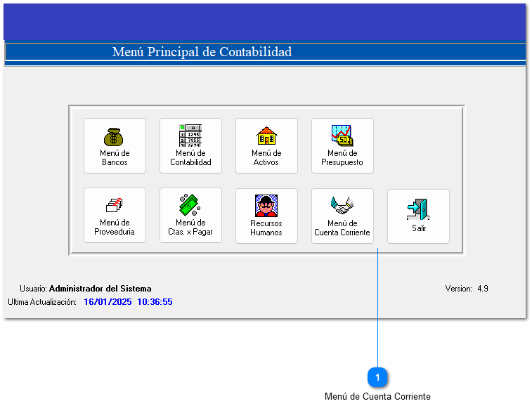The height and width of the screenshot is (413, 532).
Task: Choose the 'Menú de Proveeduria' button text
Action: pos(115,228)
